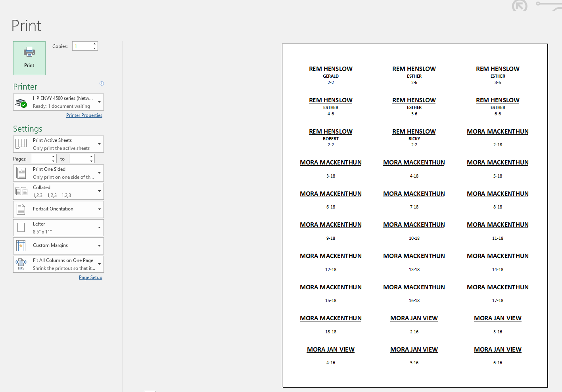Click the Print Active Sheets grid icon

pyautogui.click(x=21, y=144)
